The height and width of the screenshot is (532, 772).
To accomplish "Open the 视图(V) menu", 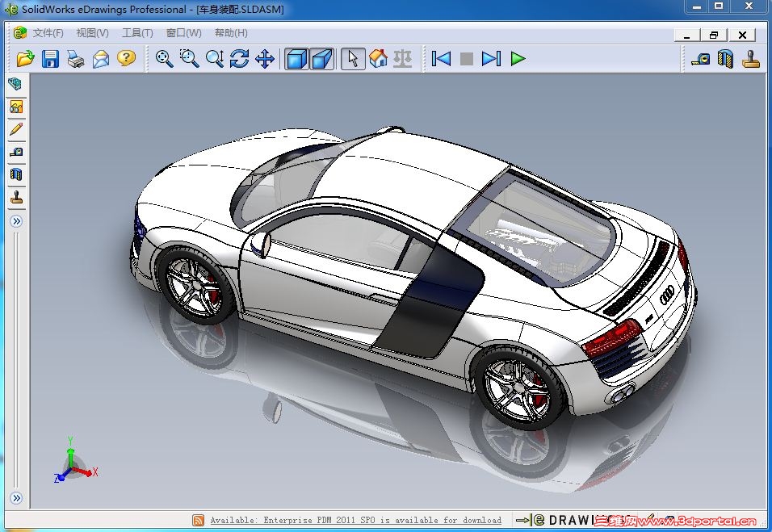I will (x=92, y=33).
